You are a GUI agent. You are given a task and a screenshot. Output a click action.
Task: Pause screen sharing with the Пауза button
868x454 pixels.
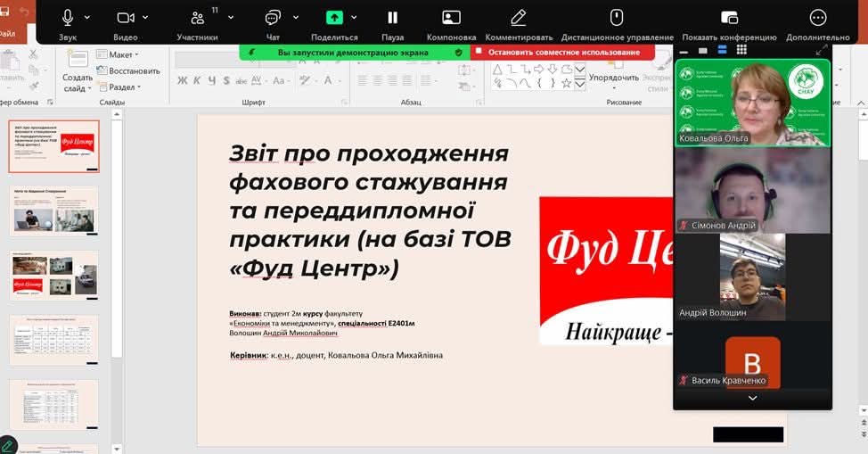(x=392, y=18)
